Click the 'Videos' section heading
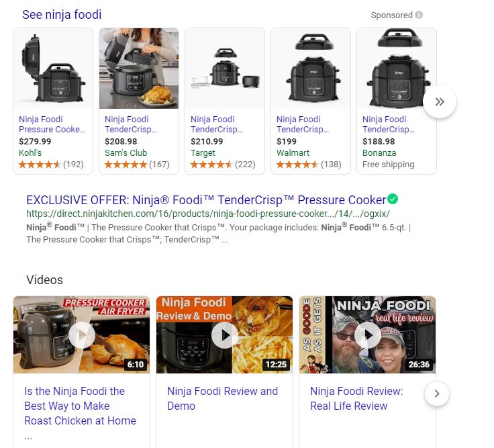This screenshot has height=448, width=494. (45, 279)
